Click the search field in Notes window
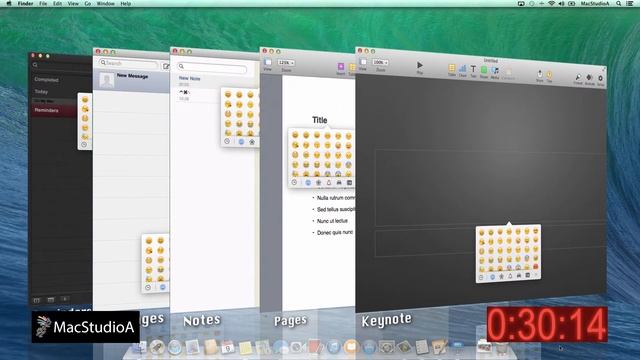640x360 pixels. pos(212,67)
